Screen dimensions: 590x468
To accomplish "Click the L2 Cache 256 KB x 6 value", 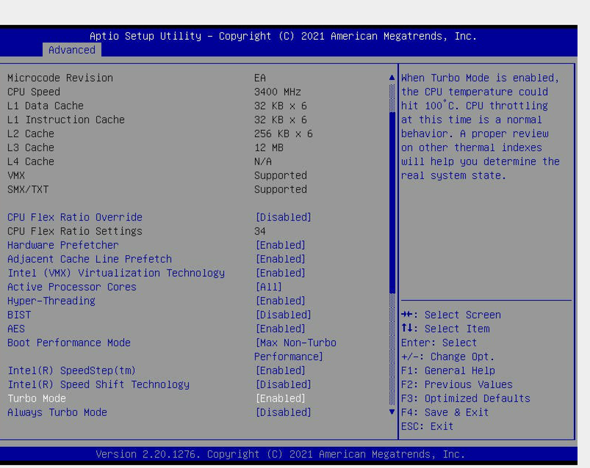I will [x=283, y=134].
